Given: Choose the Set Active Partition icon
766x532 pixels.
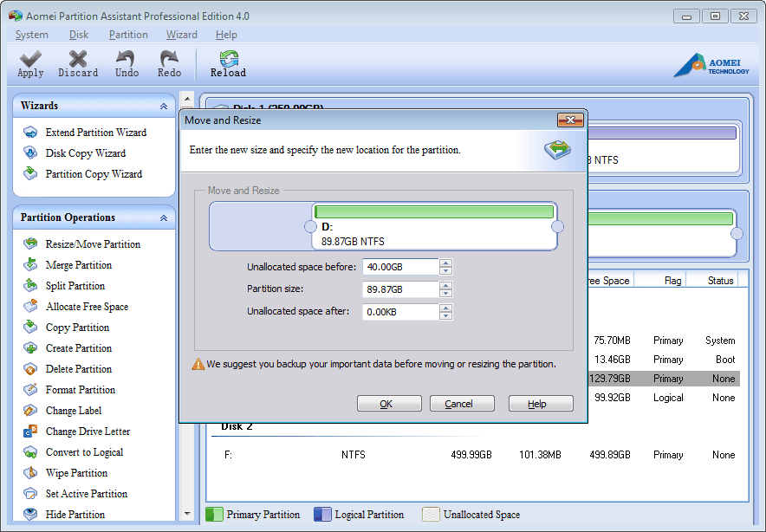Looking at the screenshot, I should [x=30, y=493].
